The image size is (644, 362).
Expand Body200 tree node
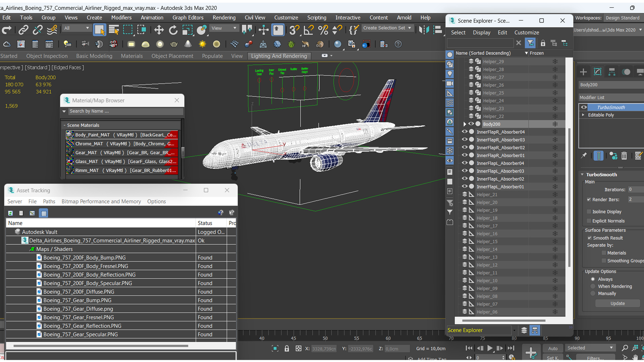click(x=465, y=124)
